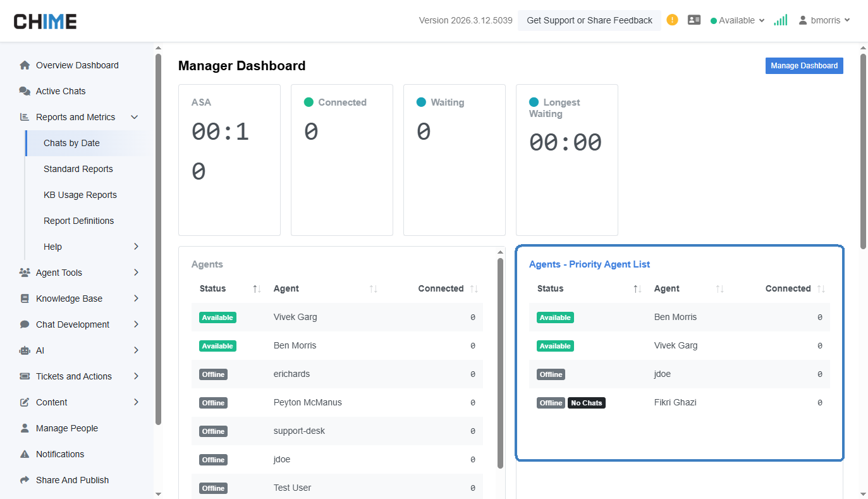
Task: Click the Overview Dashboard home icon
Action: (x=25, y=65)
